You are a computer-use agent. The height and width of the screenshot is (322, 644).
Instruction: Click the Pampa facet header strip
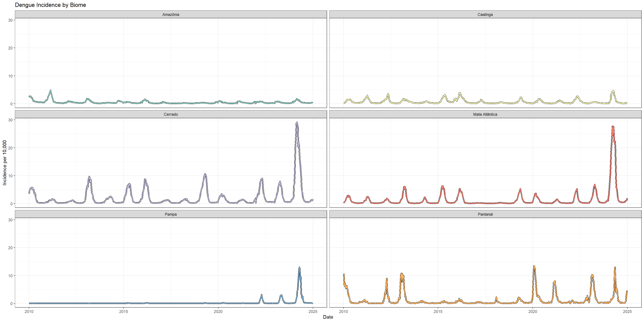[171, 214]
